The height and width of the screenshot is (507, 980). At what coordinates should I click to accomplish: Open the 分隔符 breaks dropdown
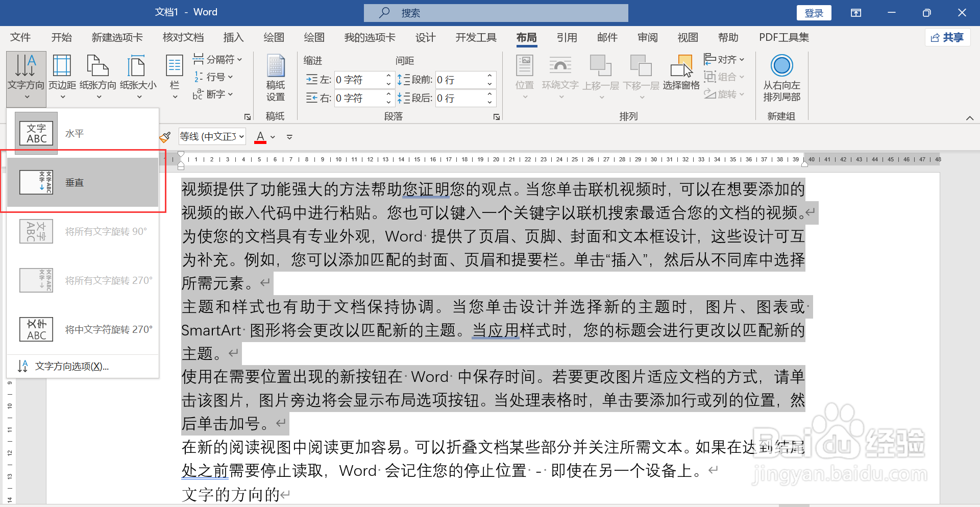coord(217,60)
